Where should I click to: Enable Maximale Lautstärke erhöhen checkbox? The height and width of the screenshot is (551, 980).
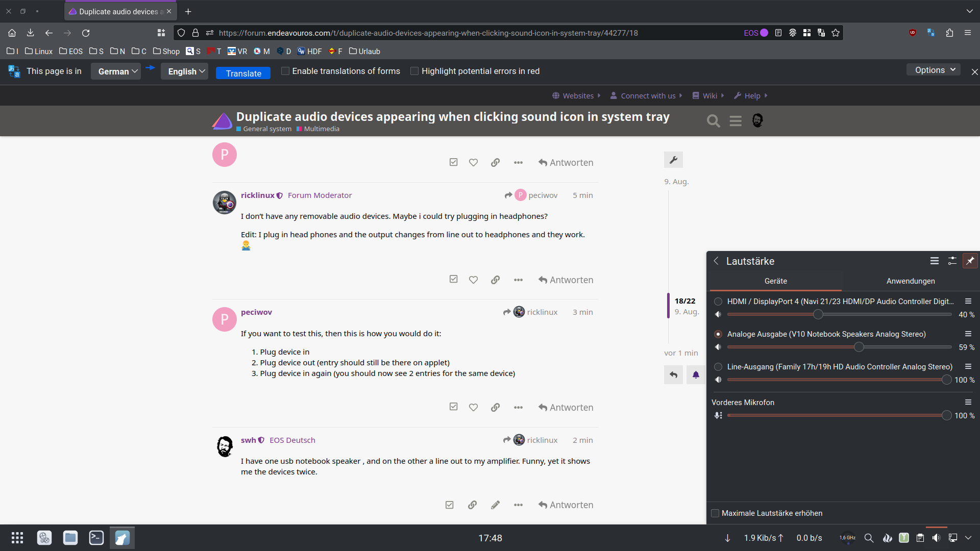[x=715, y=513]
